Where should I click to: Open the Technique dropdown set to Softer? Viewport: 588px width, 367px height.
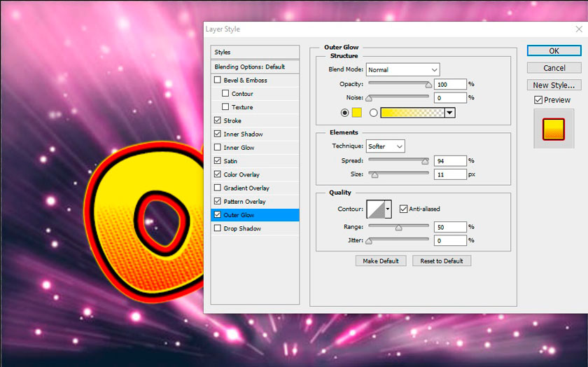click(386, 146)
